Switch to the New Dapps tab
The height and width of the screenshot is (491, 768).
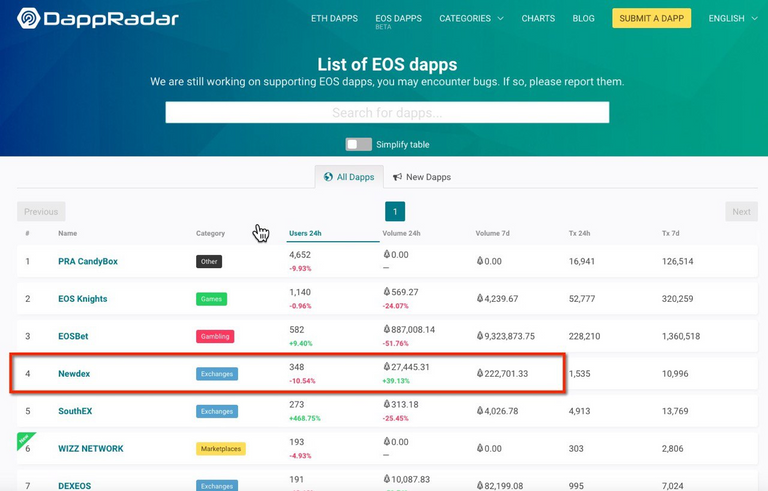421,177
